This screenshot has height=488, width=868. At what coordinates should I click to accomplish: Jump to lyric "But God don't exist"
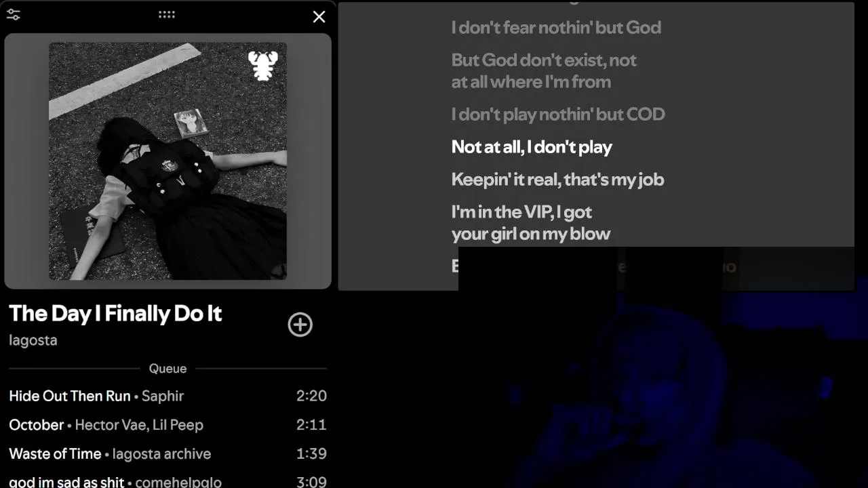pyautogui.click(x=544, y=71)
